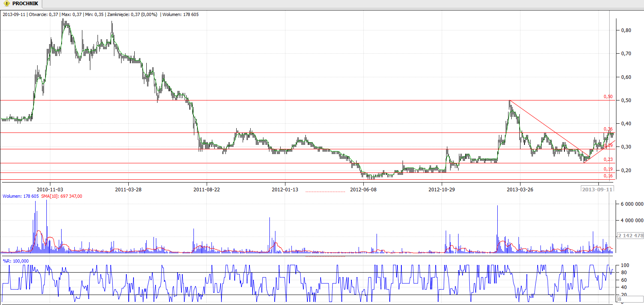Click the 2012-10-29 date axis label
Image resolution: width=644 pixels, height=305 pixels.
(442, 189)
